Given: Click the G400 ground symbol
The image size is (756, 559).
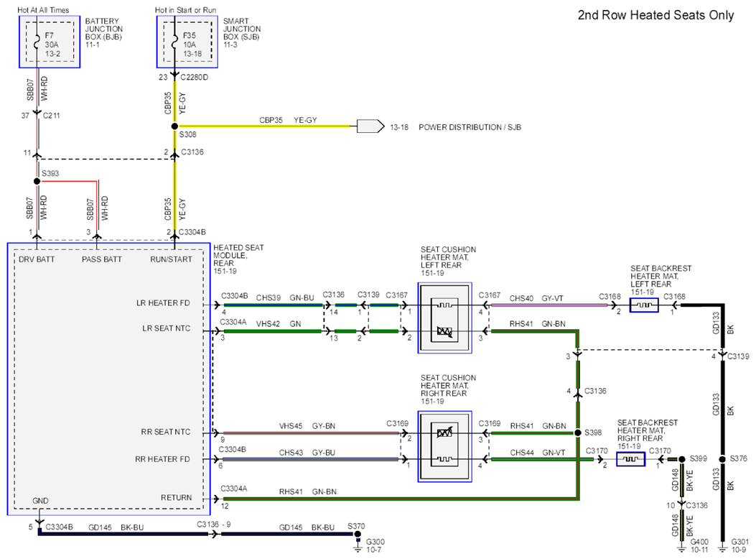Looking at the screenshot, I should tap(681, 548).
